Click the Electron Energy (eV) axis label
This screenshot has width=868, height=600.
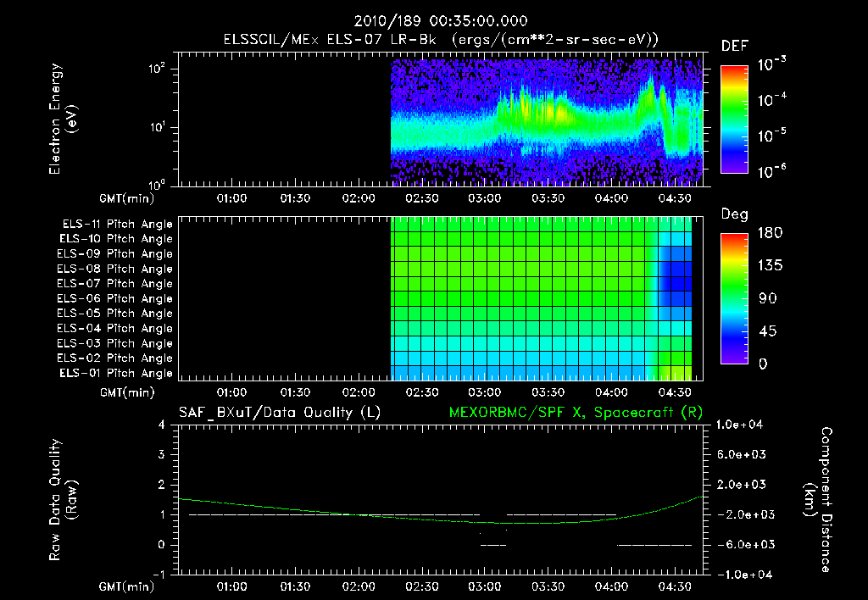[63, 119]
